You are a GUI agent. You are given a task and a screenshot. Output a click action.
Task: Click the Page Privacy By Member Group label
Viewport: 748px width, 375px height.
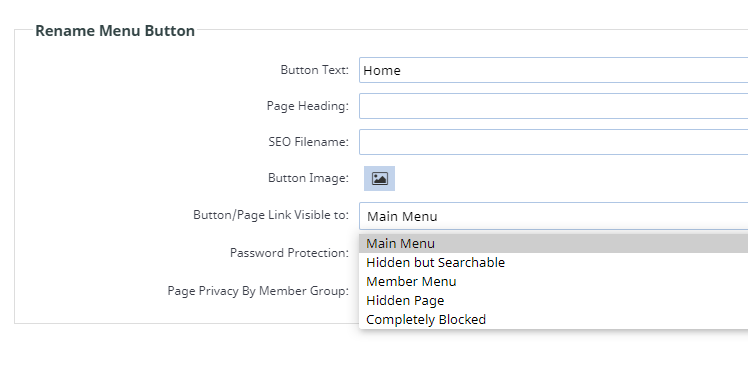click(258, 291)
